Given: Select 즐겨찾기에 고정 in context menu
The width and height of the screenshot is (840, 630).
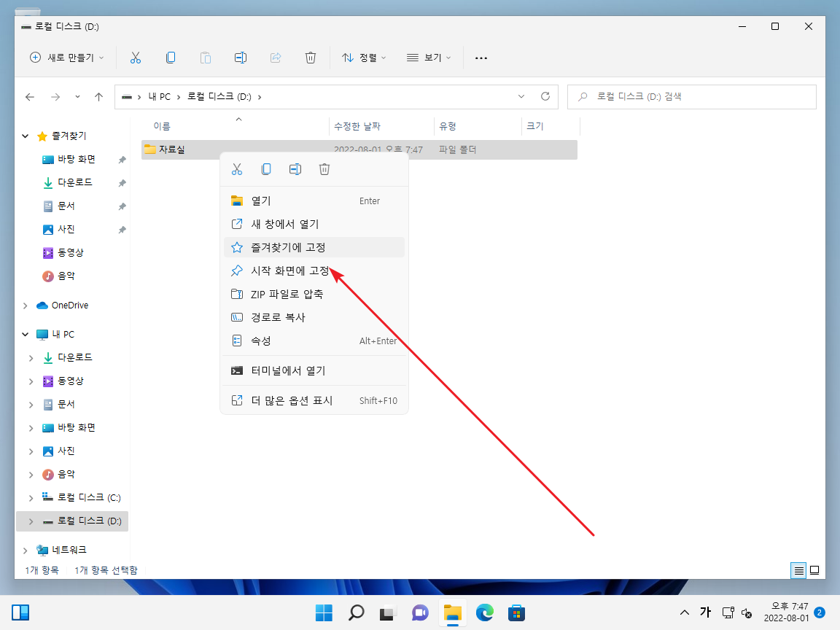Looking at the screenshot, I should (314, 247).
